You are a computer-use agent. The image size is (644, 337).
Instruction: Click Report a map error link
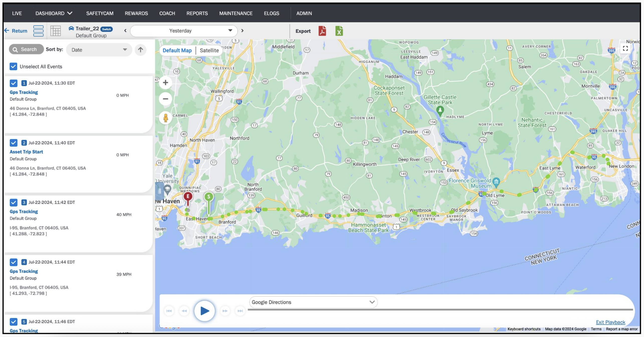click(622, 329)
